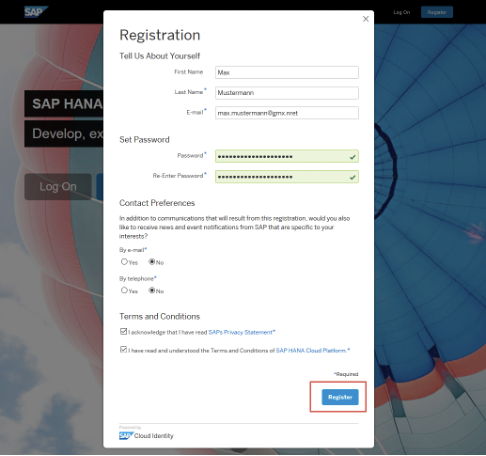Select Yes for By telephone contact

tap(124, 290)
